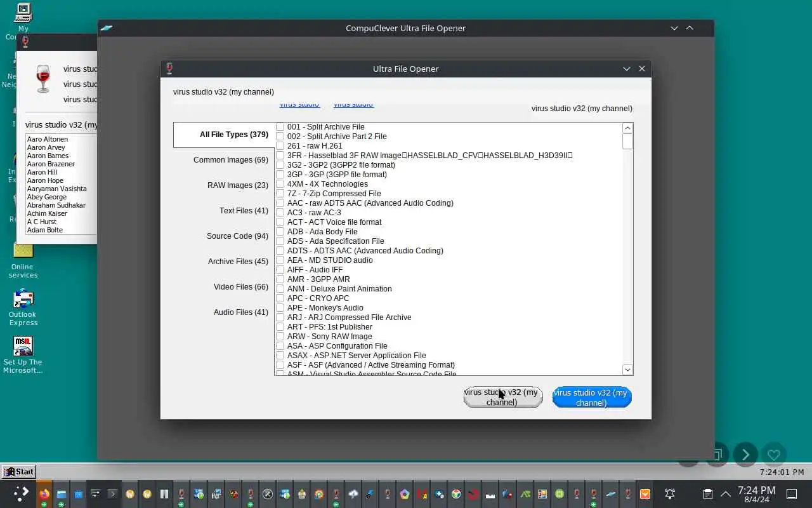The image size is (812, 508).
Task: Expand hidden system tray icons arrow
Action: [x=726, y=493]
